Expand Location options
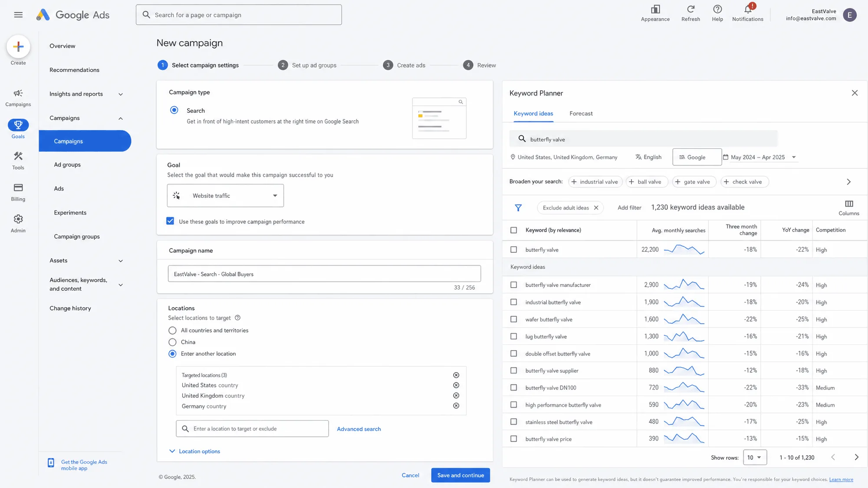 (x=194, y=451)
